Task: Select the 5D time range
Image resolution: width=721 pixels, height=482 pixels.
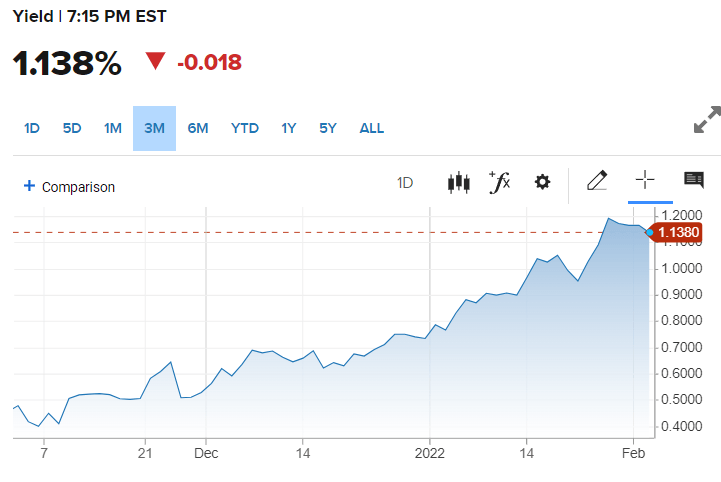Action: tap(72, 128)
